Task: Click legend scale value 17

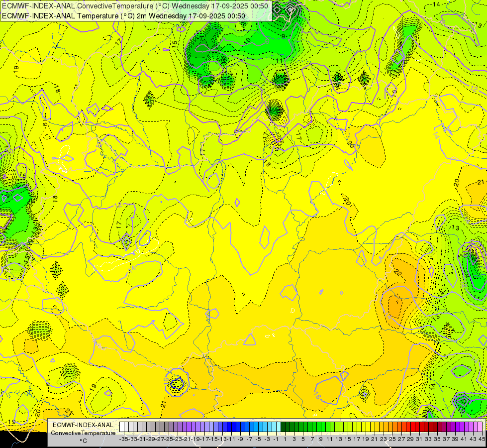Action: 357,440
